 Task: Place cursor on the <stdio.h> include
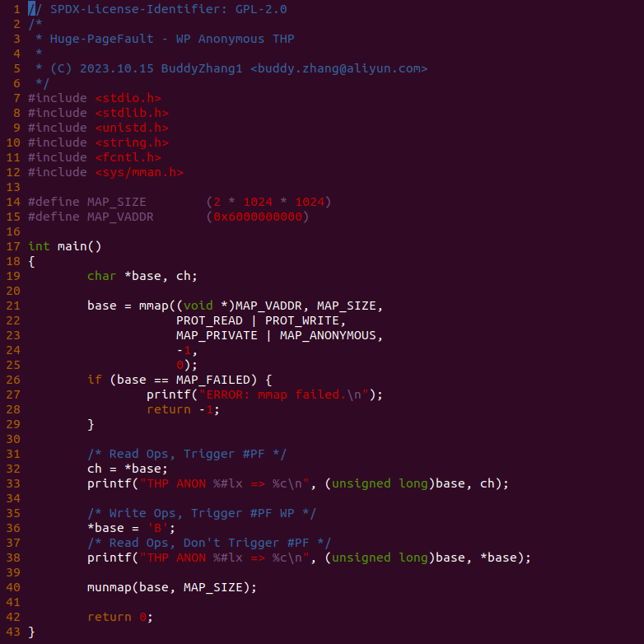pos(128,98)
